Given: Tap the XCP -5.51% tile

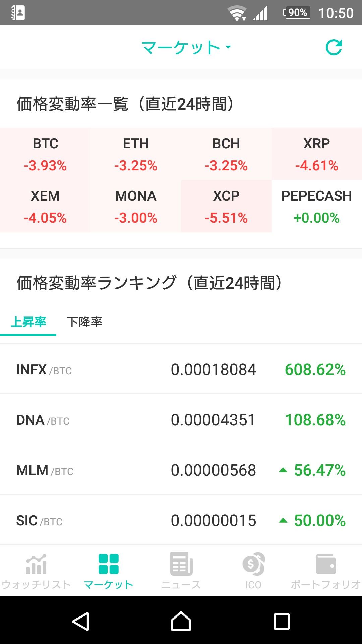Looking at the screenshot, I should 226,207.
